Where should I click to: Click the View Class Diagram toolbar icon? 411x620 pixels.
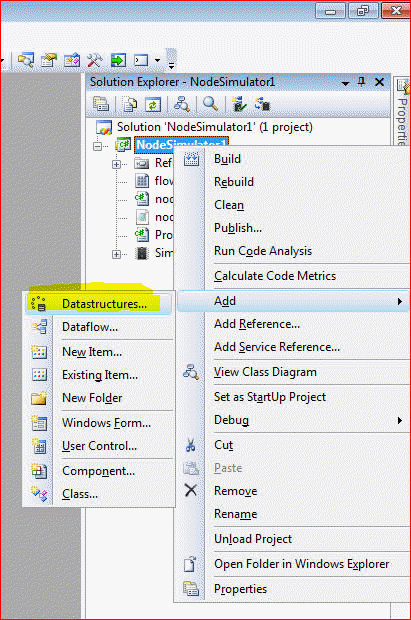click(182, 104)
